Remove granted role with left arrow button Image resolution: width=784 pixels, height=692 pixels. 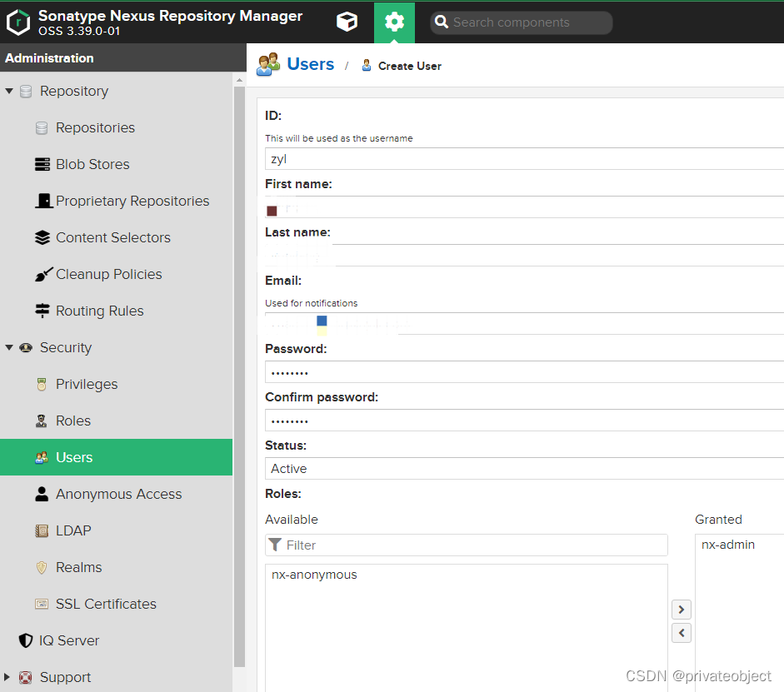point(681,633)
